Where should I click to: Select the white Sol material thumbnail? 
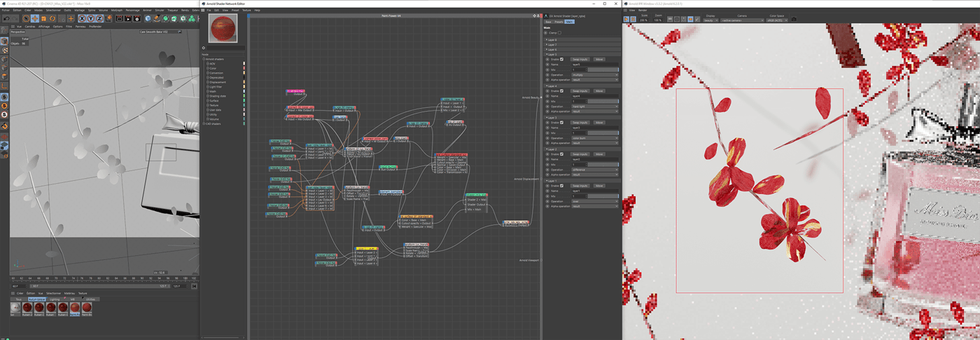click(15, 307)
